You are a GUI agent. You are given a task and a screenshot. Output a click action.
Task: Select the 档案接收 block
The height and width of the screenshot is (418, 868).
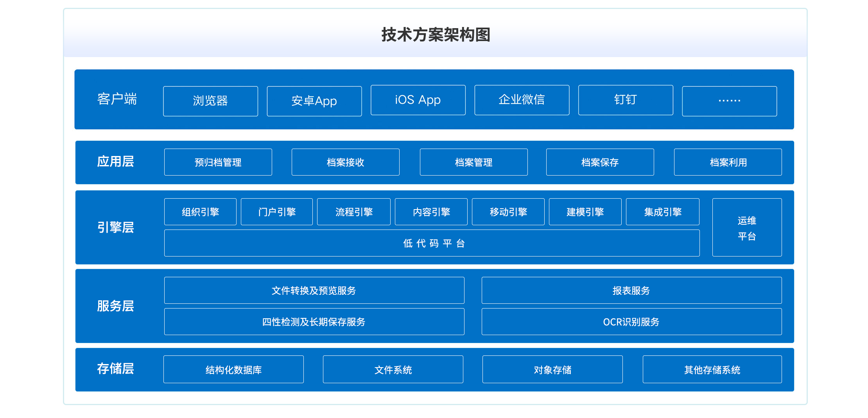(345, 162)
